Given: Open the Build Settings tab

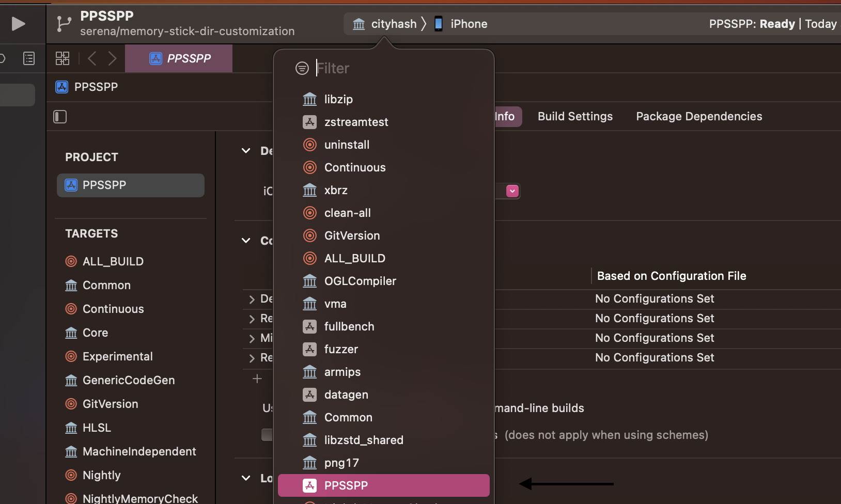Looking at the screenshot, I should [x=575, y=117].
